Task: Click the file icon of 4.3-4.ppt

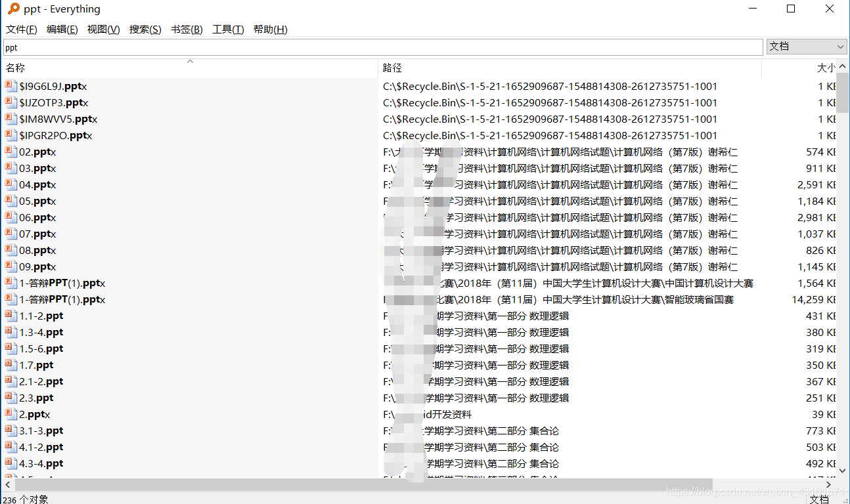Action: [11, 463]
